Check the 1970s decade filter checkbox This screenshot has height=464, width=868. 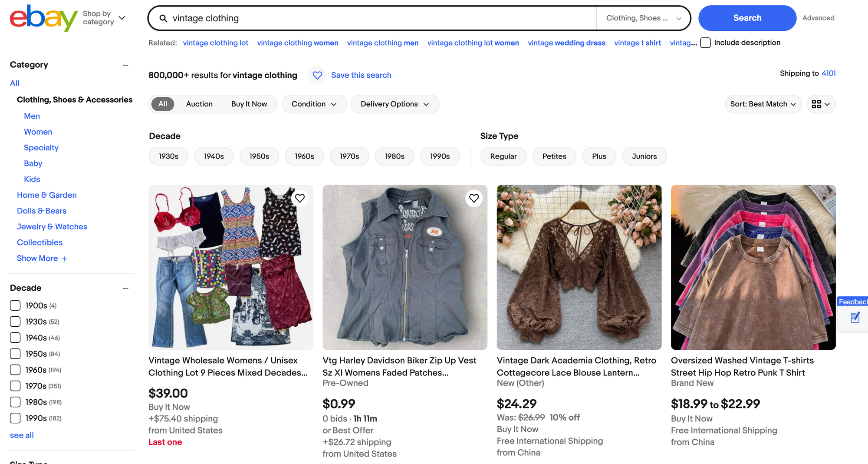point(15,386)
